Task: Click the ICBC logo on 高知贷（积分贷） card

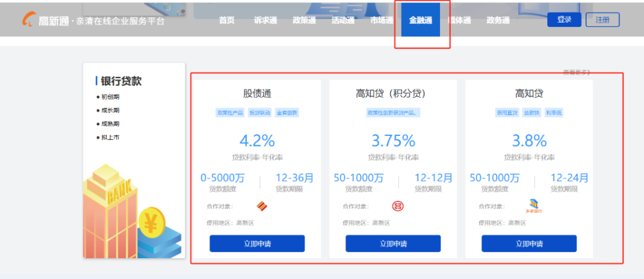Action: click(398, 206)
